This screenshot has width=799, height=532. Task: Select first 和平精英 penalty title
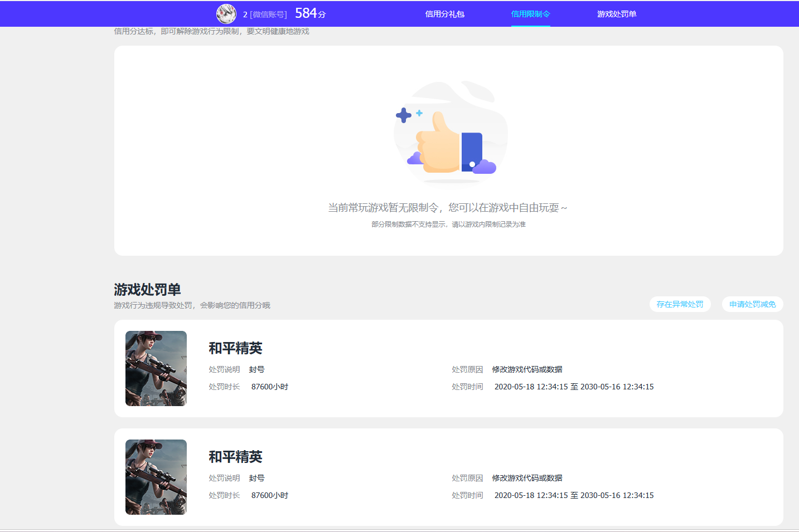pos(235,348)
